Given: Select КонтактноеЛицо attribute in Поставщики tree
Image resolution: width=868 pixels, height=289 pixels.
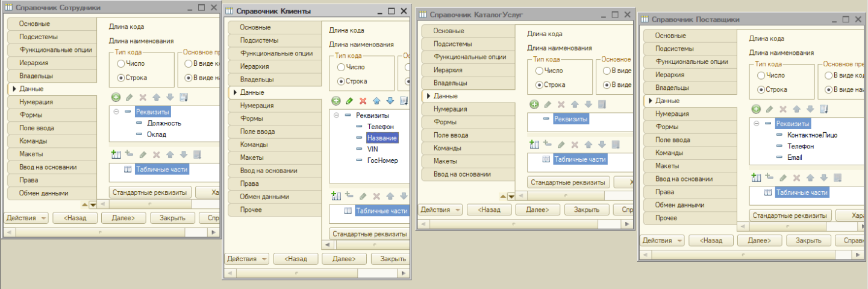Looking at the screenshot, I should [812, 135].
